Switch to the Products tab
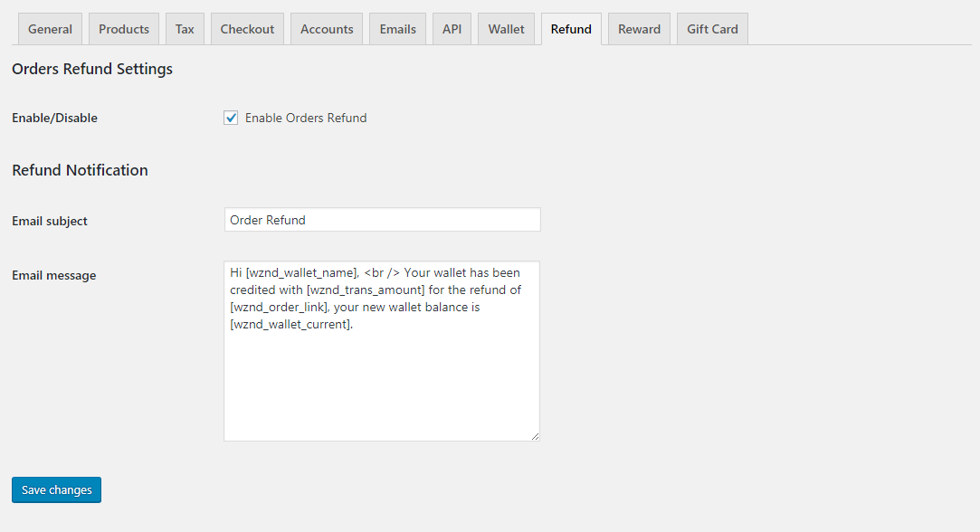The width and height of the screenshot is (980, 532). point(124,29)
